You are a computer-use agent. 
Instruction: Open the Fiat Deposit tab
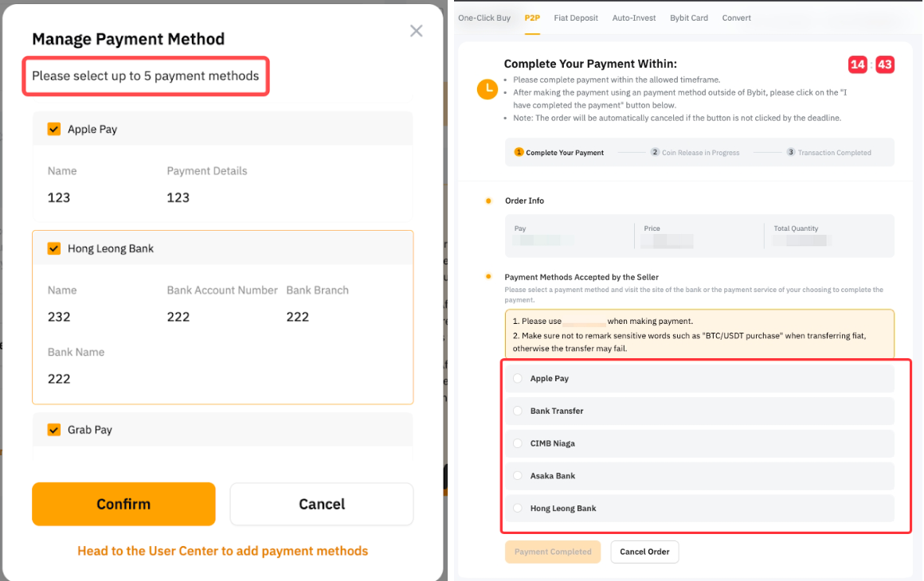576,18
